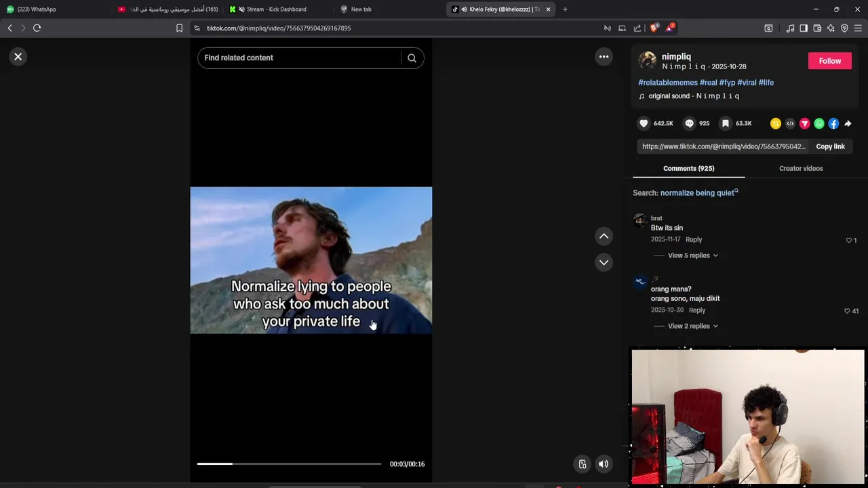
Task: Switch to the YouTube browser tab
Action: [x=167, y=9]
